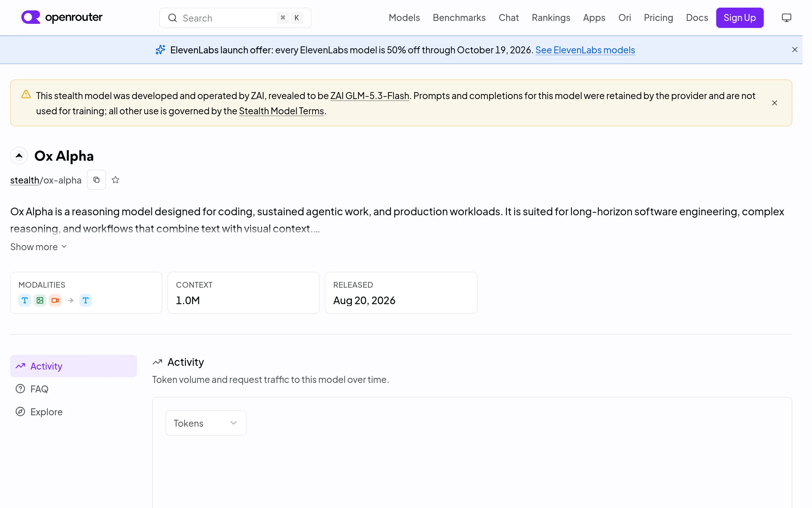
Task: Toggle the display theme monitor icon
Action: pos(786,18)
